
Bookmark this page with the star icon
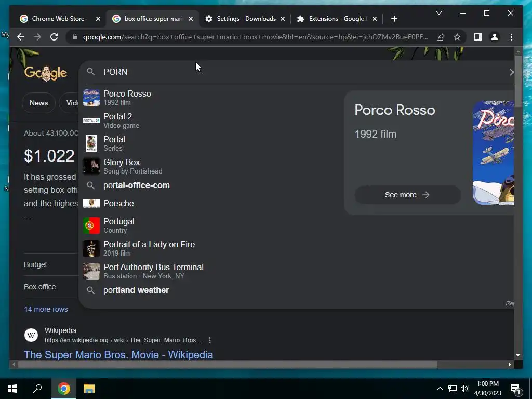(x=457, y=37)
